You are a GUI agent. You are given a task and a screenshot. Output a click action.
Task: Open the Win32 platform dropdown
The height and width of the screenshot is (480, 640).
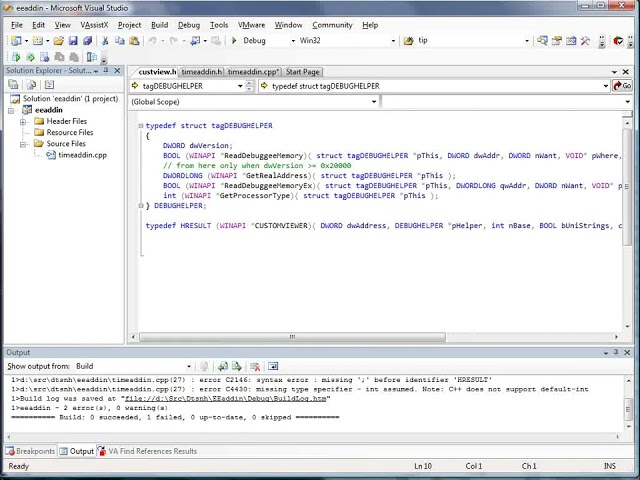pos(393,41)
